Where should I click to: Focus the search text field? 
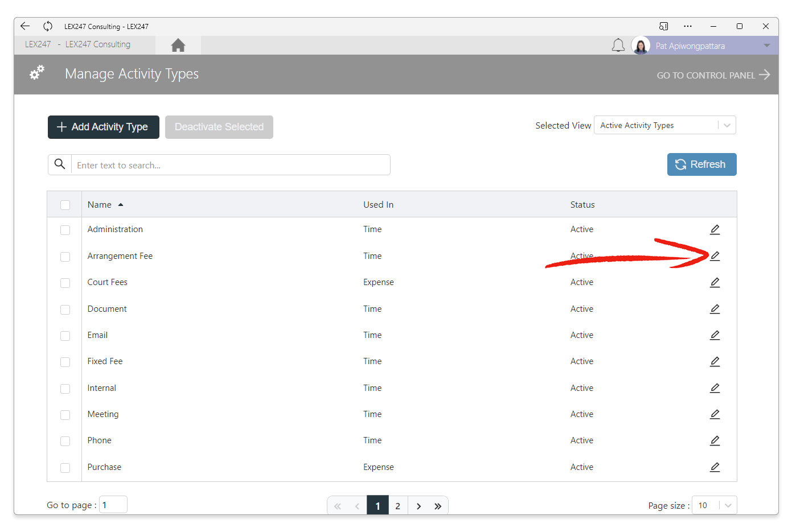[x=231, y=165]
